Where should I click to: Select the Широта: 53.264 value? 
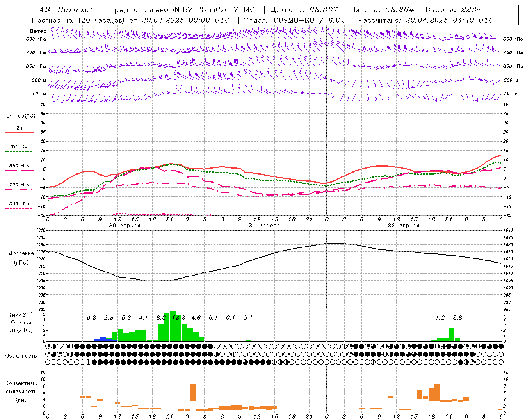(381, 9)
